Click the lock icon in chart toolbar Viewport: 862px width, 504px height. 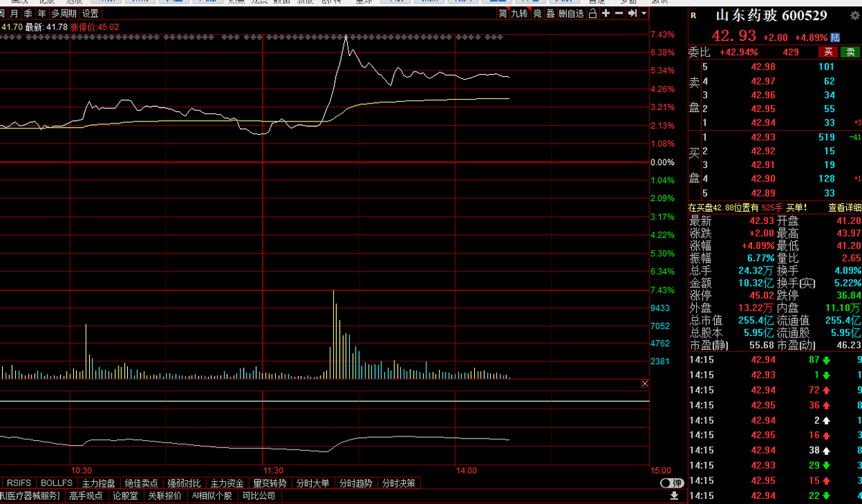point(593,14)
